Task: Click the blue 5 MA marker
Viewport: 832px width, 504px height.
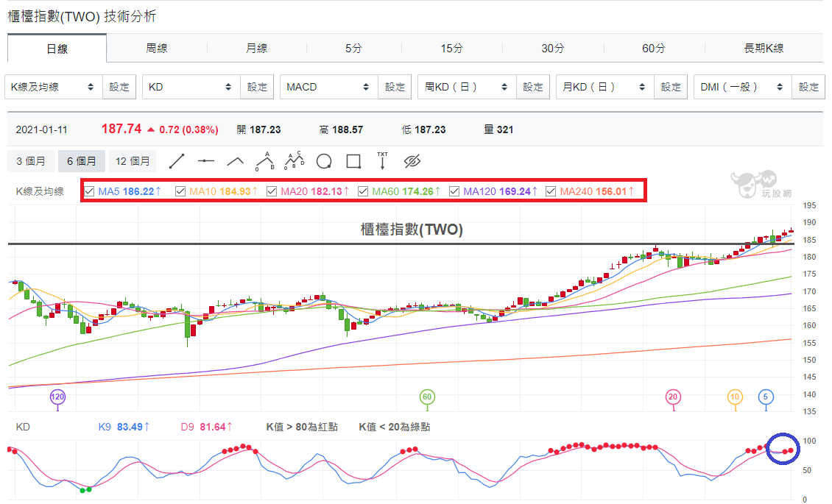Action: (x=766, y=397)
